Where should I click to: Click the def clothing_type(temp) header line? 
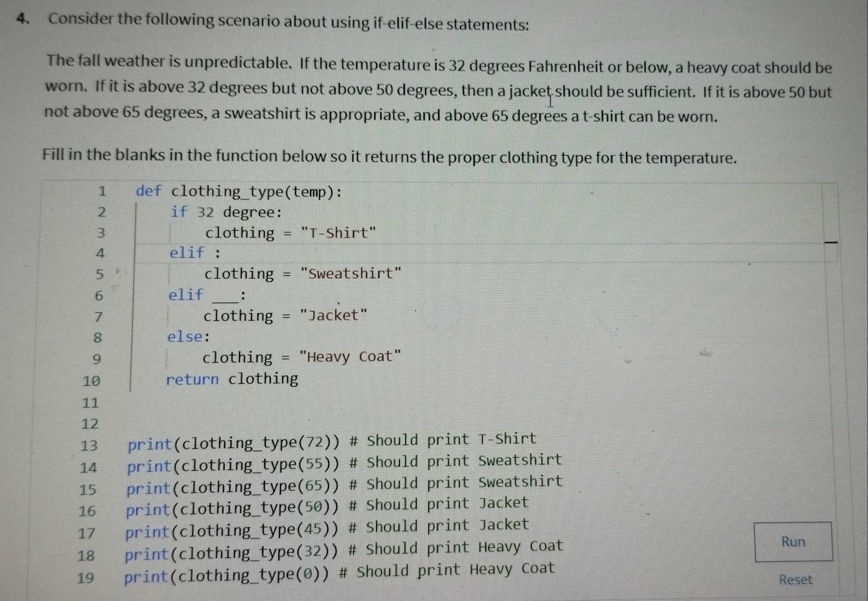click(236, 192)
